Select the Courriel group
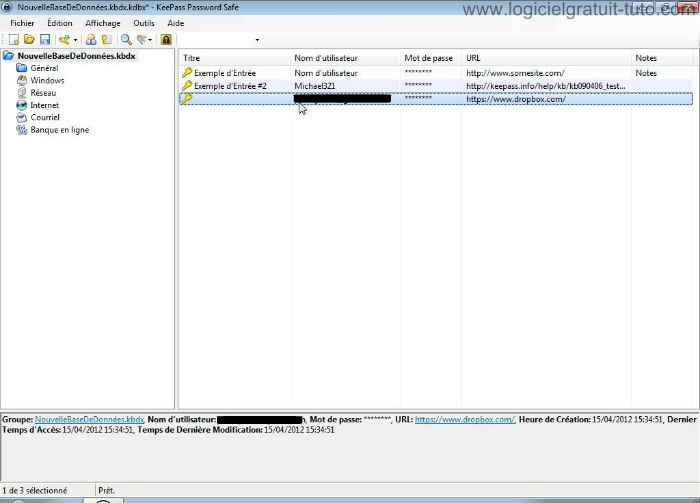 point(45,117)
